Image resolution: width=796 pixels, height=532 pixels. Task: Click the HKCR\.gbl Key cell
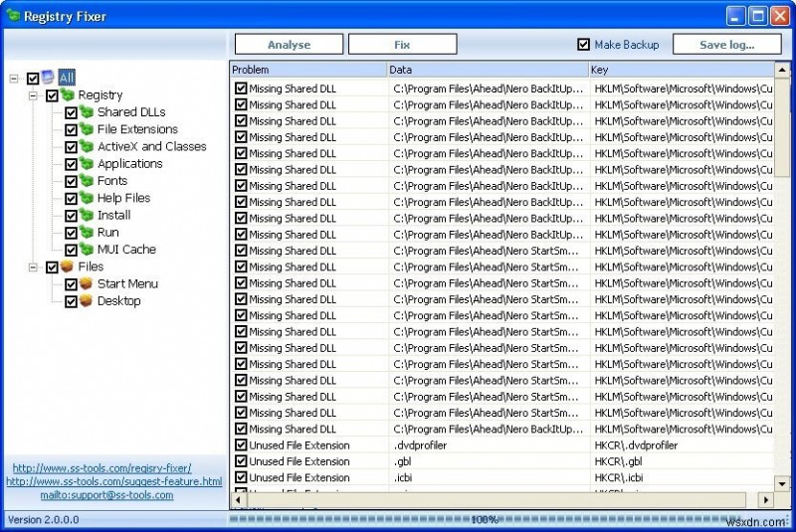pyautogui.click(x=682, y=461)
